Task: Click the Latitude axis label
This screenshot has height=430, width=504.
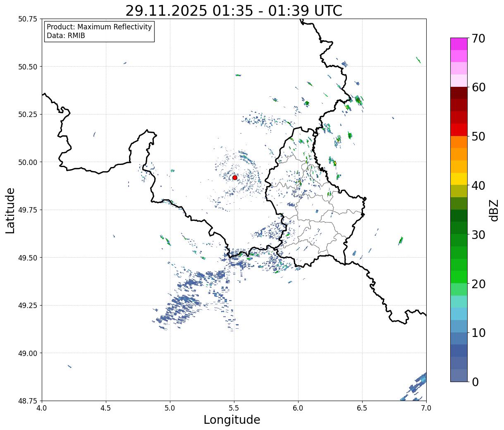Action: click(10, 210)
